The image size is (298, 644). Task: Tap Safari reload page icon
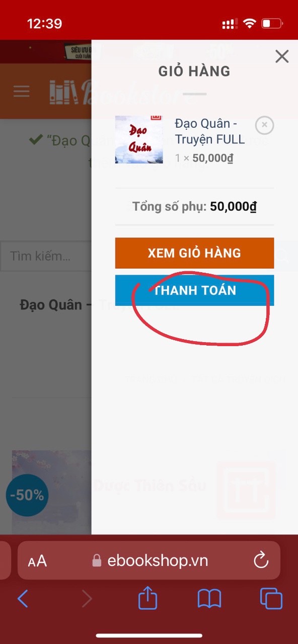(261, 560)
